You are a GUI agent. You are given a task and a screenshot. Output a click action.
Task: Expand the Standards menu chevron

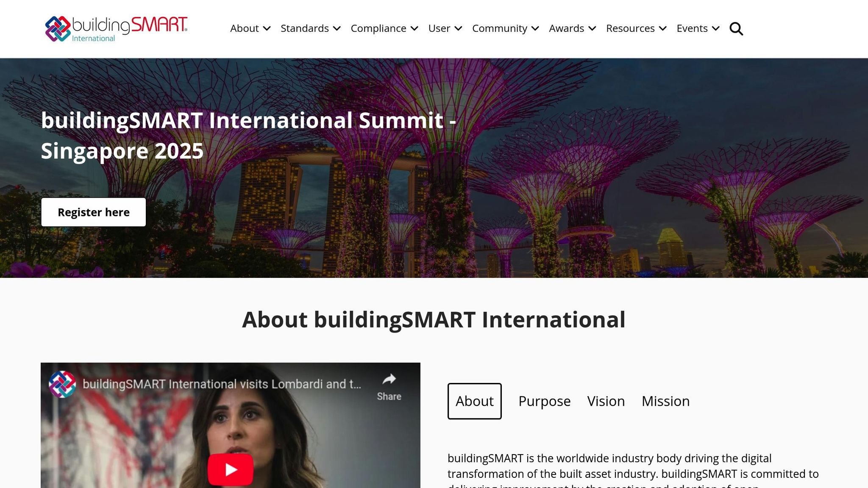pos(337,28)
